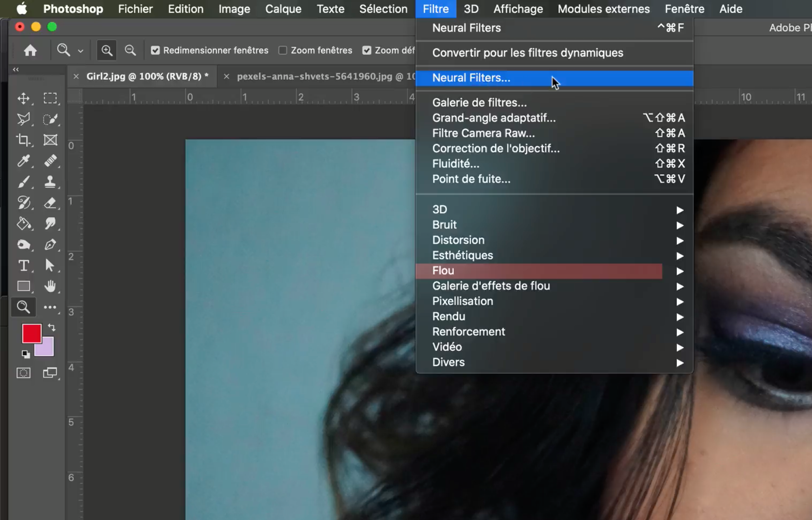
Task: Expand the Distorsion submenu arrow
Action: [680, 240]
